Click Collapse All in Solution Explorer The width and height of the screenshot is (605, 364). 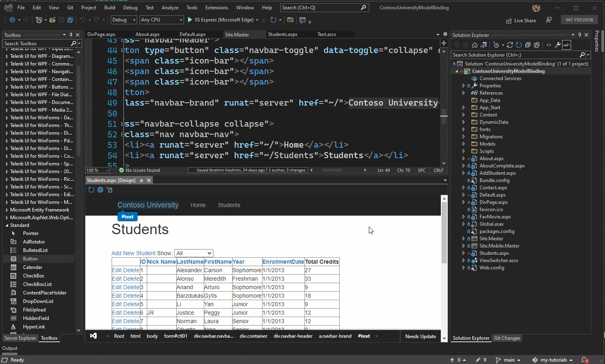[x=528, y=45]
